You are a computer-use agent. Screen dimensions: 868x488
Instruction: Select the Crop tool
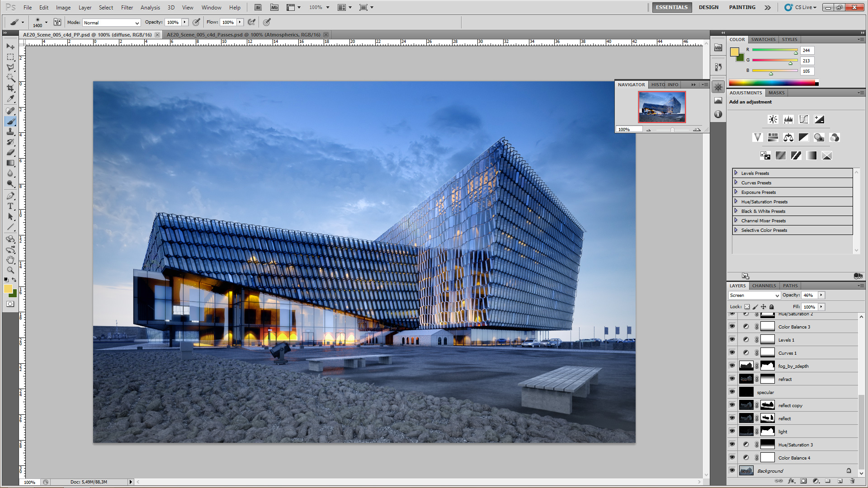point(10,88)
